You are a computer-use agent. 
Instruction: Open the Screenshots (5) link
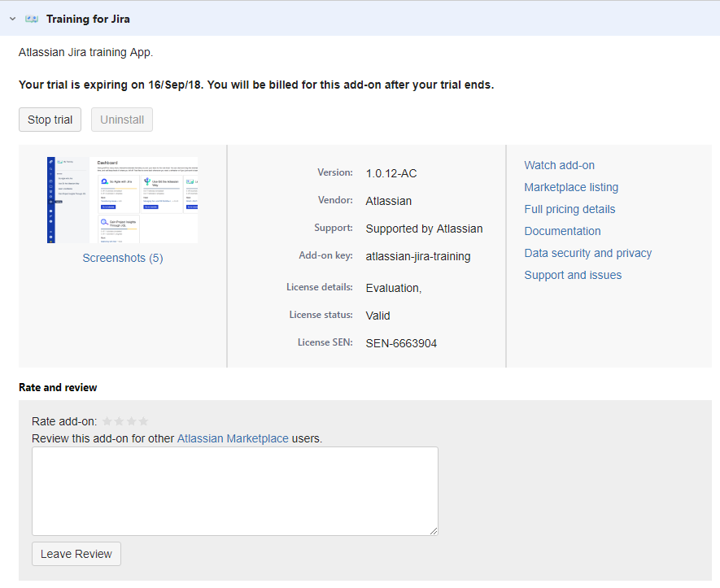(x=123, y=258)
